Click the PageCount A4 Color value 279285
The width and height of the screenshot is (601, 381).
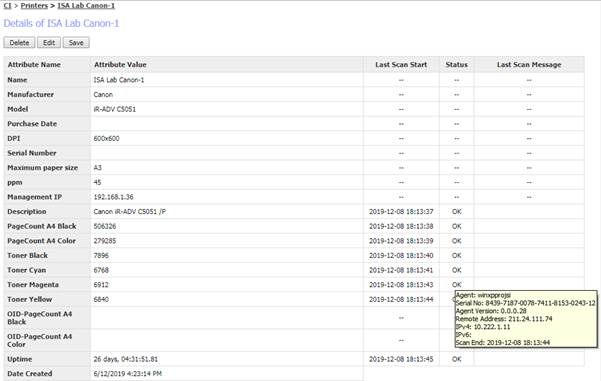105,241
